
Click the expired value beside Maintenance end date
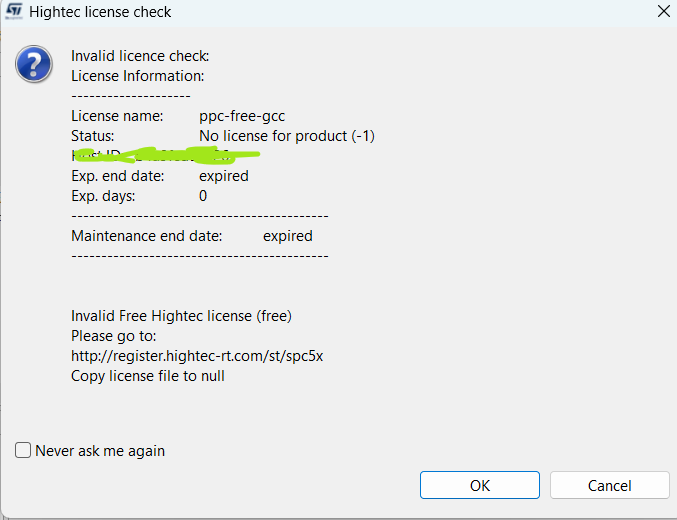coord(287,236)
